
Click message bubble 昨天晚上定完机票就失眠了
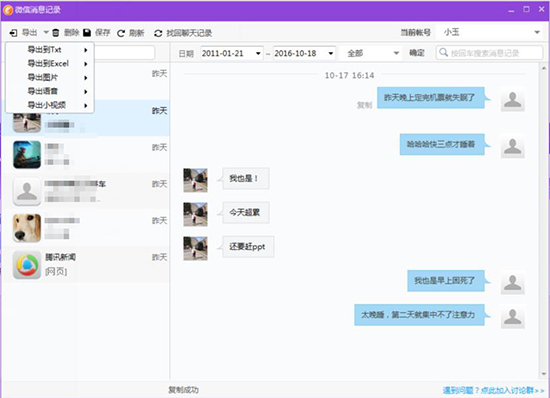431,97
